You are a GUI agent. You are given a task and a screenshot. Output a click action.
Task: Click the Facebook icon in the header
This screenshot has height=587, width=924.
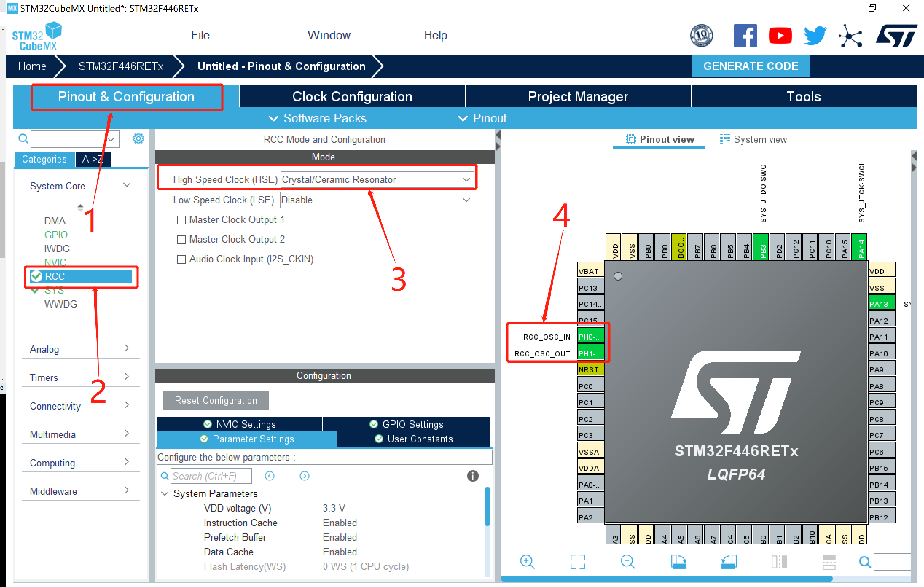(745, 36)
